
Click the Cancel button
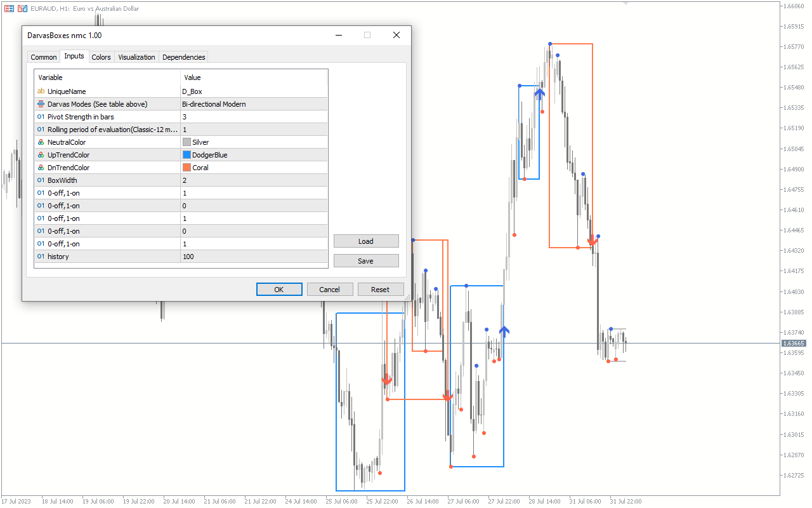coord(330,289)
